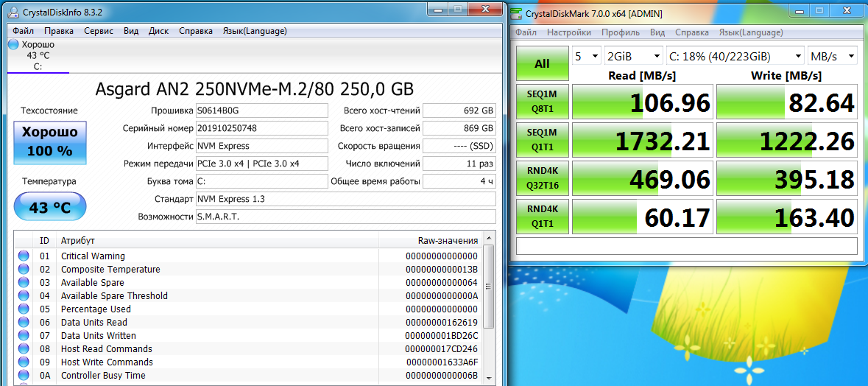Click the green All benchmark button
This screenshot has height=386, width=868.
tap(543, 63)
